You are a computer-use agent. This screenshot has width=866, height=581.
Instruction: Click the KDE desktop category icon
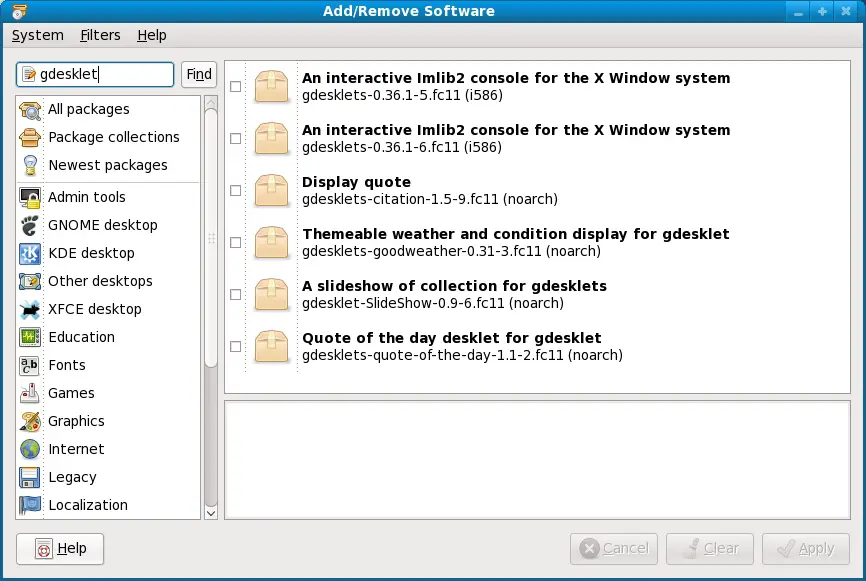[31, 253]
